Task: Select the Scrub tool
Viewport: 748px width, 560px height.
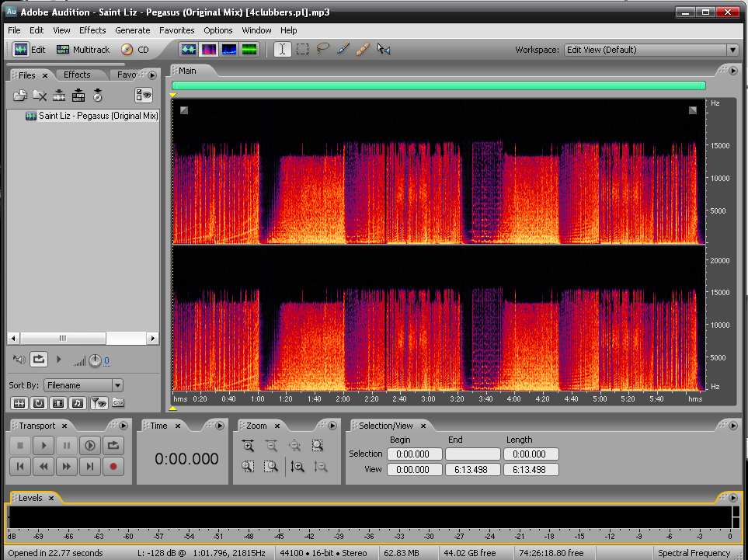Action: click(384, 49)
